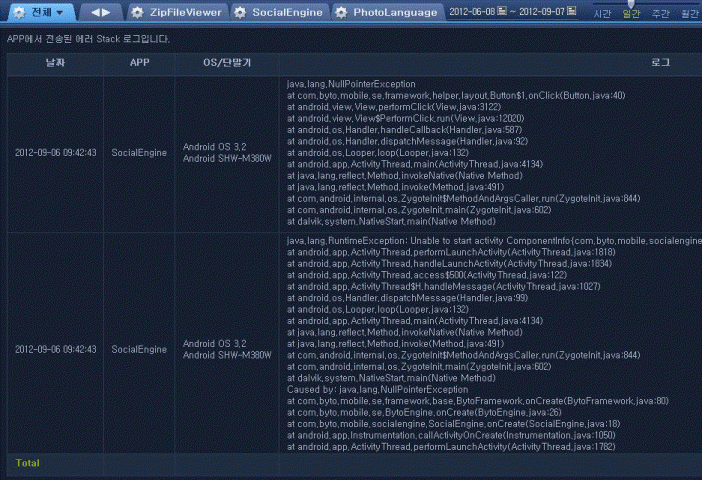Click the line performLaunchActivity(ActivityThread.java:1818)
The height and width of the screenshot is (480, 702).
pyautogui.click(x=451, y=252)
